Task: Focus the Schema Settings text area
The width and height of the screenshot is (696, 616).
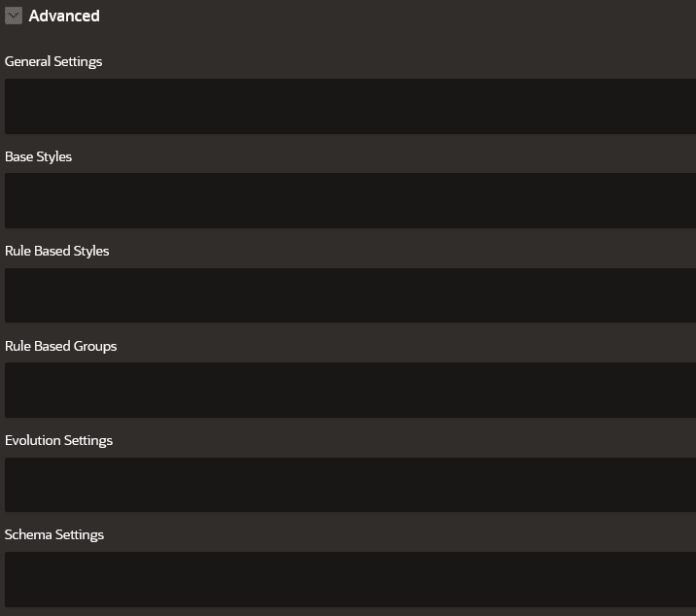Action: click(x=350, y=580)
